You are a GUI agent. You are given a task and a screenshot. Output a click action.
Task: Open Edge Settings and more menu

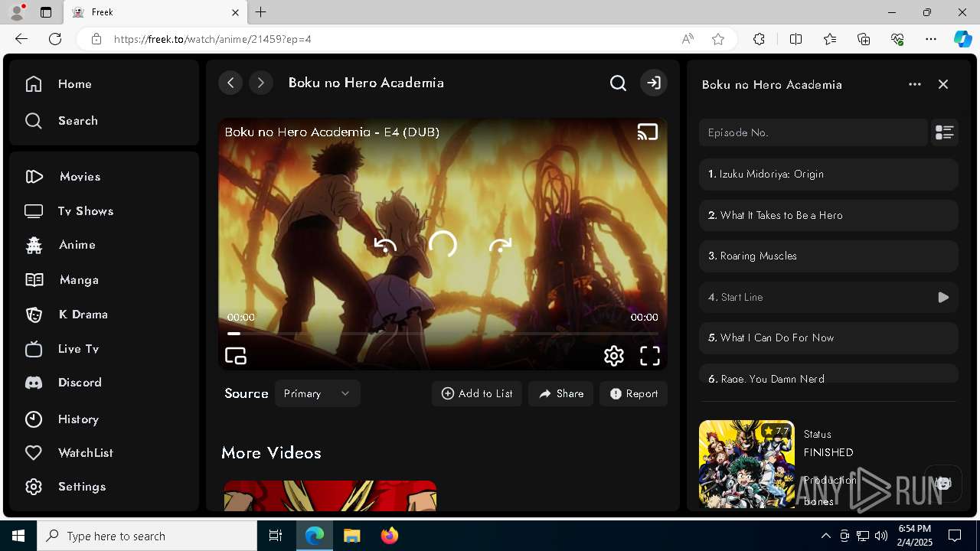click(931, 39)
